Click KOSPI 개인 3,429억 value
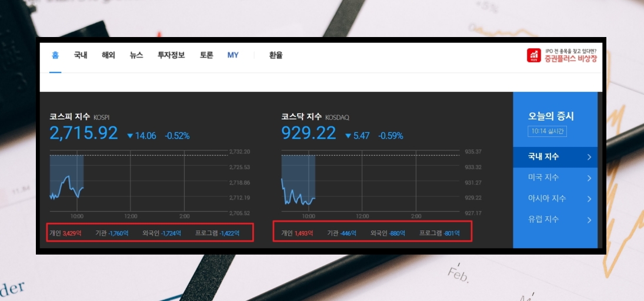644x301 pixels. (72, 233)
